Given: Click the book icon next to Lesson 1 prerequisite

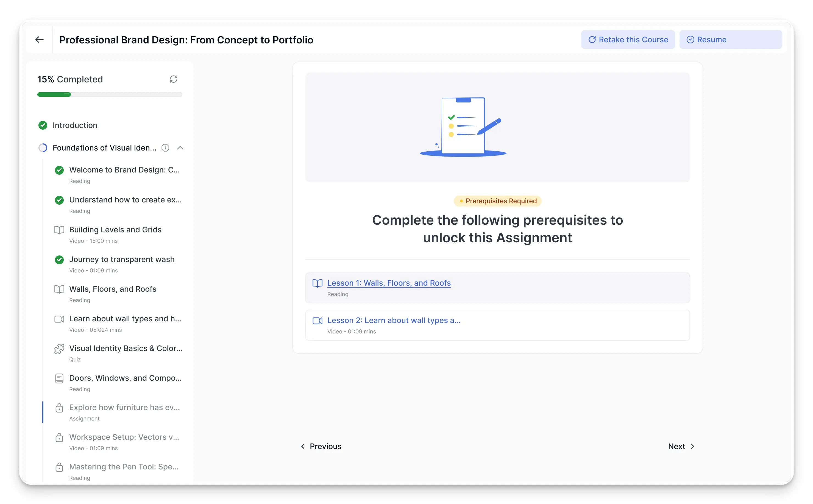Looking at the screenshot, I should pos(317,283).
